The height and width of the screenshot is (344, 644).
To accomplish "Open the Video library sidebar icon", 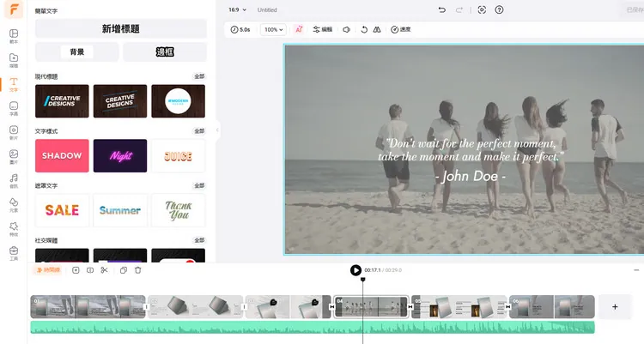I will [14, 132].
